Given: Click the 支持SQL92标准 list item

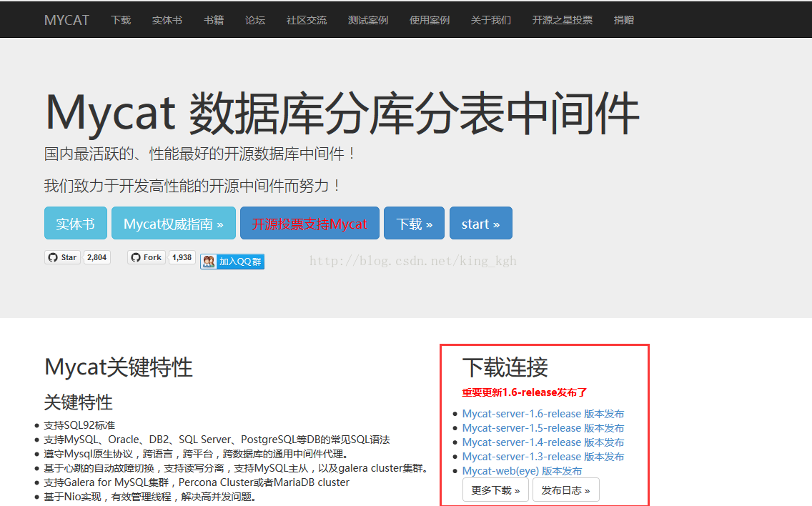Looking at the screenshot, I should [79, 425].
